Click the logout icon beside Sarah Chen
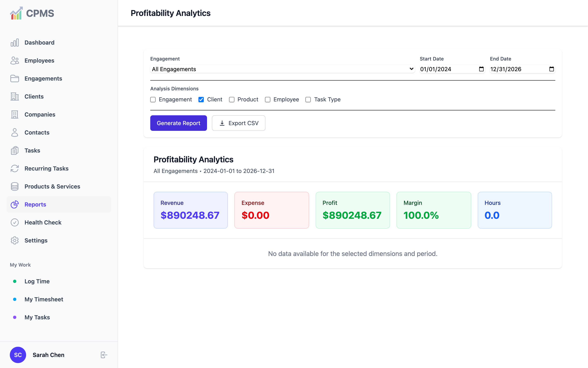Viewport: 588px width, 368px height. click(x=104, y=355)
